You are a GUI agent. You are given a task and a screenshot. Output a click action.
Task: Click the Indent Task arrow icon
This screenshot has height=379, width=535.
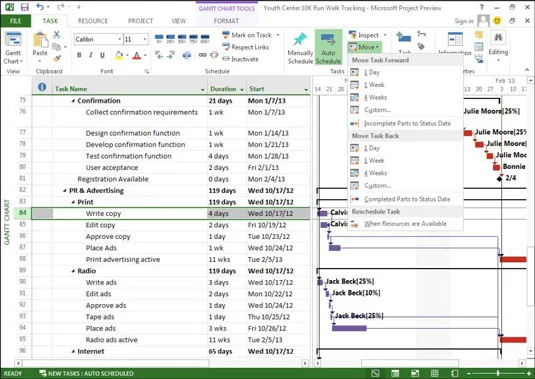click(x=171, y=55)
